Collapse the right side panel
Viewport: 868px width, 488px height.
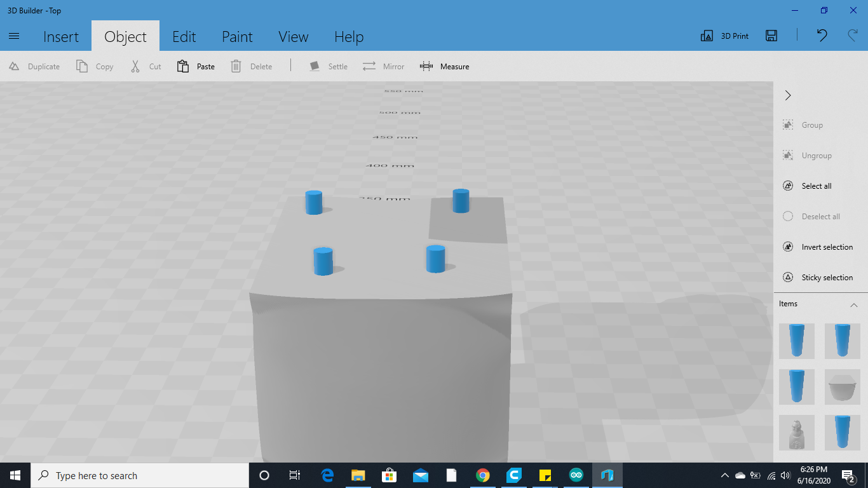click(787, 95)
